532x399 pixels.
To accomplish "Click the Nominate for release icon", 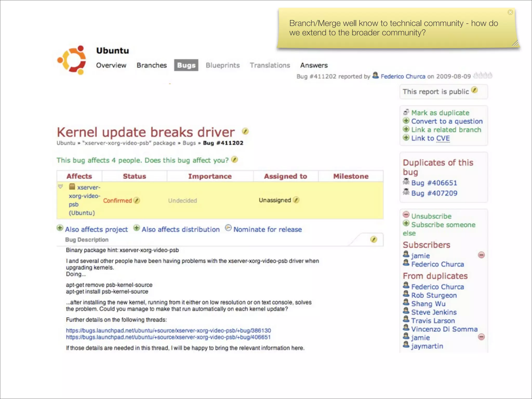I will click(228, 228).
